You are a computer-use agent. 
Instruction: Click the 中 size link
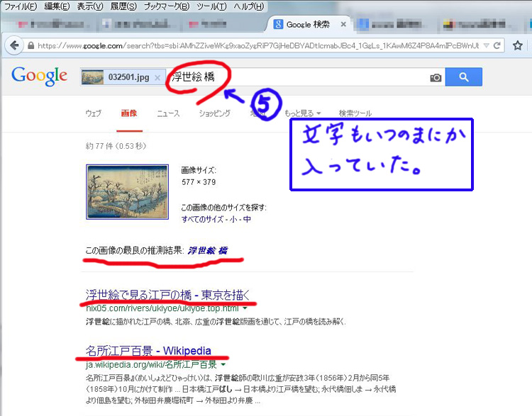tap(248, 220)
